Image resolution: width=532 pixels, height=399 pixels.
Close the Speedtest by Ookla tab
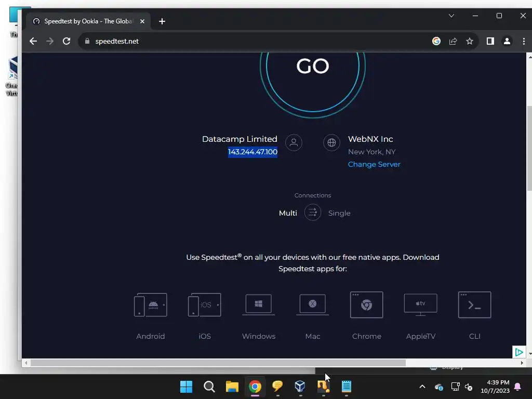click(x=142, y=21)
